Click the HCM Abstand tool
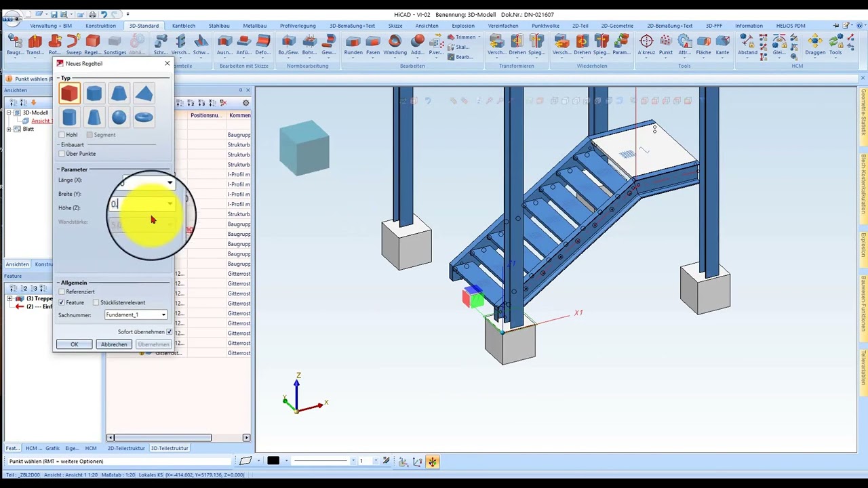Viewport: 868px width, 488px height. (748, 45)
